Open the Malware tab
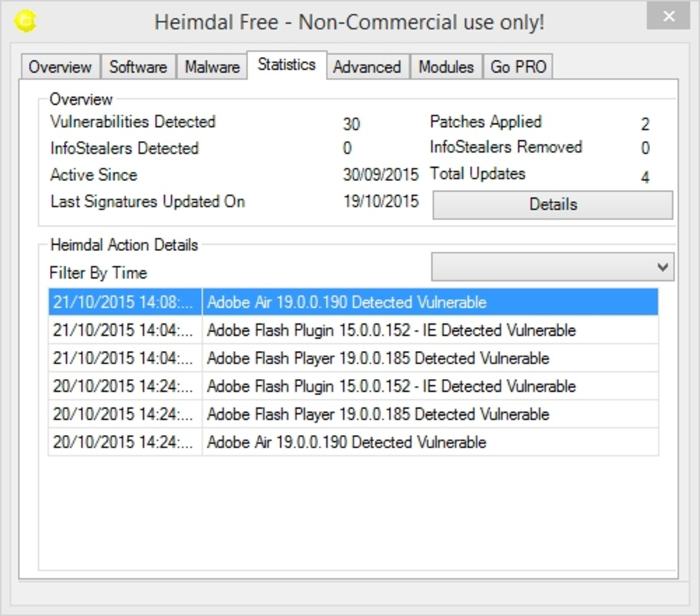700x616 pixels. [212, 67]
